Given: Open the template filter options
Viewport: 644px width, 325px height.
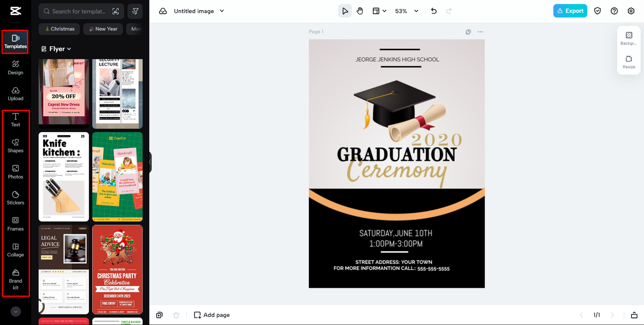Looking at the screenshot, I should tap(135, 11).
